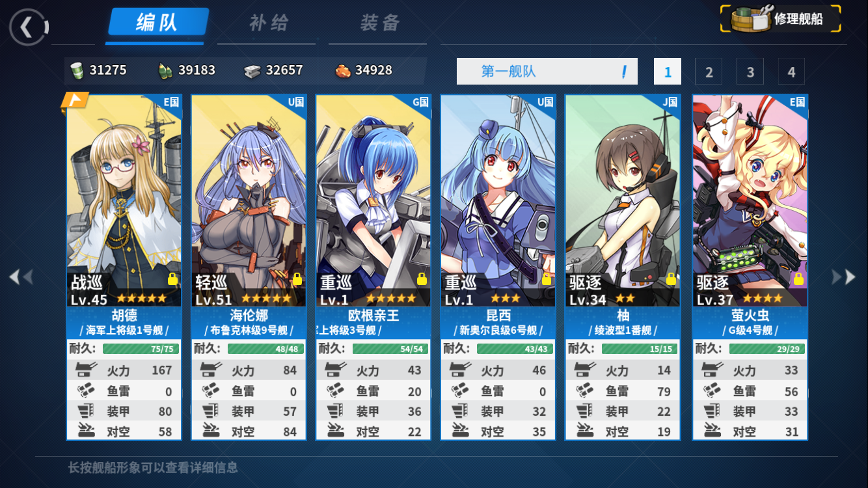This screenshot has width=868, height=488.
Task: Toggle the lock on 海伦娜 card
Action: pyautogui.click(x=297, y=279)
